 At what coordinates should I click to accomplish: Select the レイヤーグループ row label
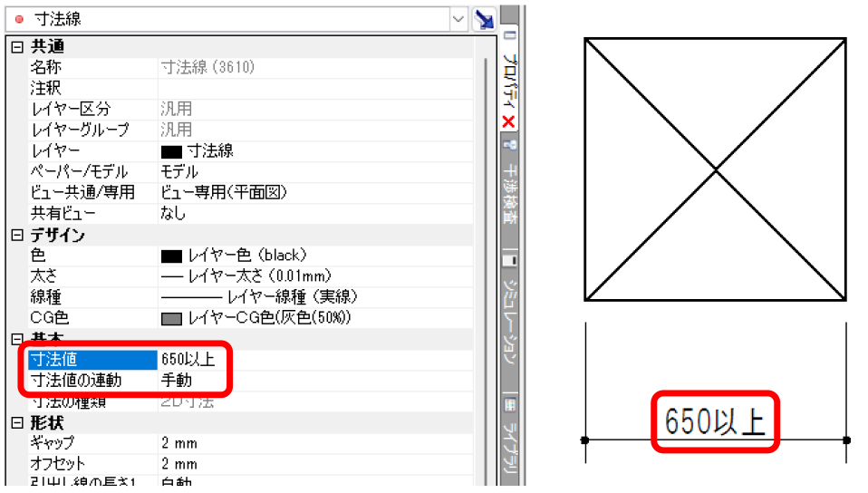tap(80, 130)
